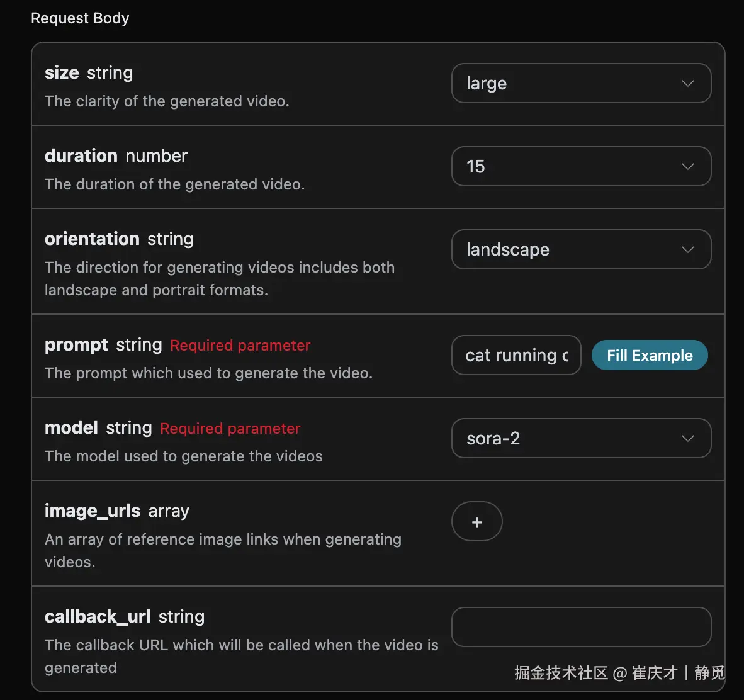Click the chevron arrow in the duration field
This screenshot has width=744, height=700.
[687, 167]
